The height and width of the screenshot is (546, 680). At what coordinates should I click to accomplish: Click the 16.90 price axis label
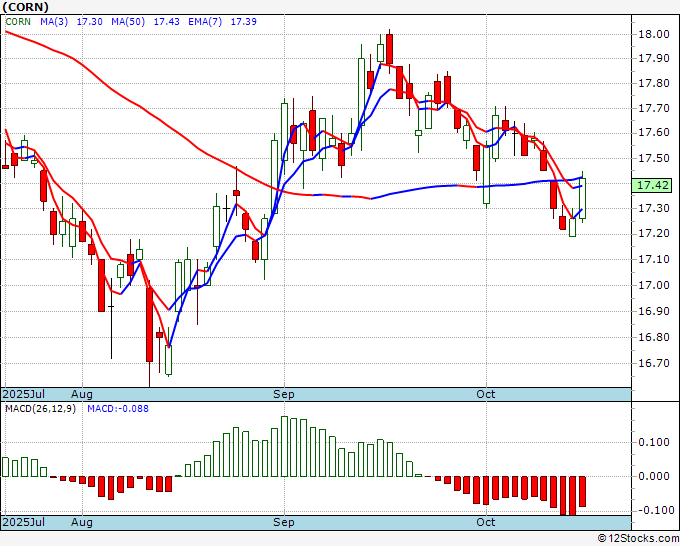pos(654,311)
